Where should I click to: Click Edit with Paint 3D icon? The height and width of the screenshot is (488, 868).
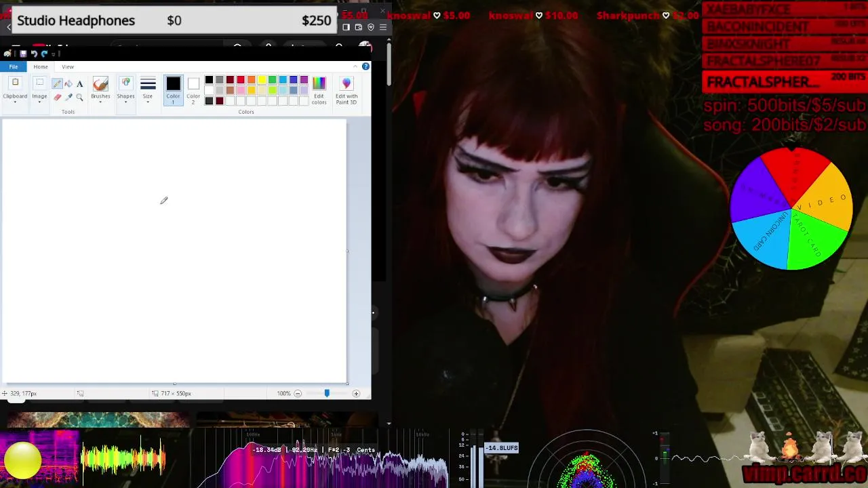click(x=347, y=83)
